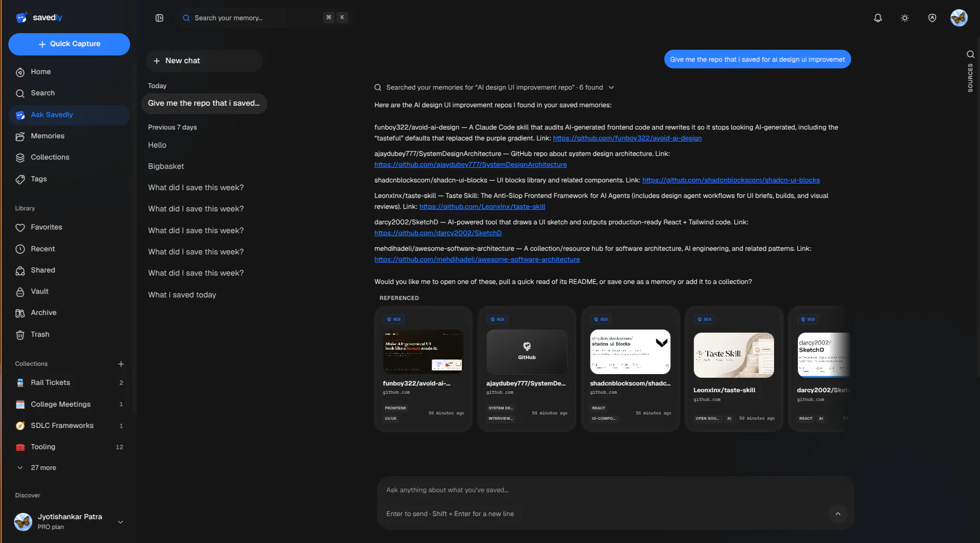Open profile avatar in top bar

pyautogui.click(x=959, y=18)
